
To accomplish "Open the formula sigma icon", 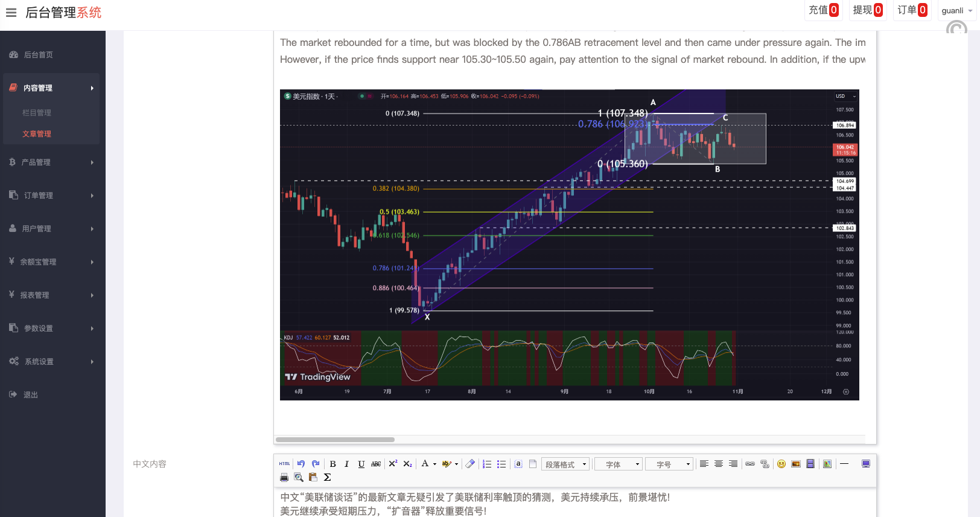I will point(327,477).
